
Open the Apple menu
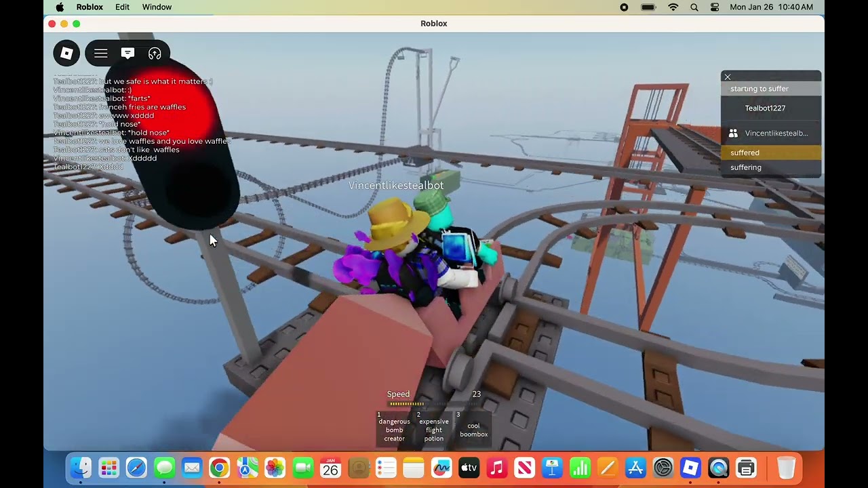point(60,7)
